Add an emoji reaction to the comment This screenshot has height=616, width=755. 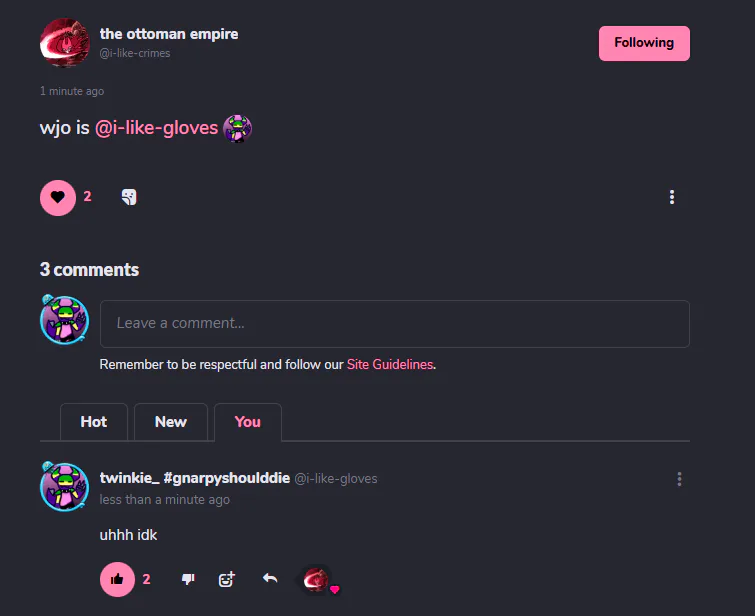(226, 579)
